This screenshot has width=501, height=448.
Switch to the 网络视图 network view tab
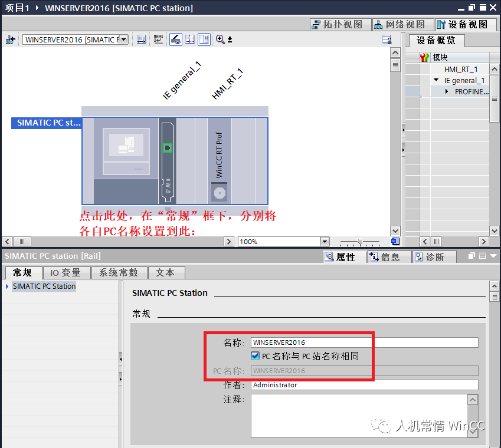pyautogui.click(x=402, y=24)
